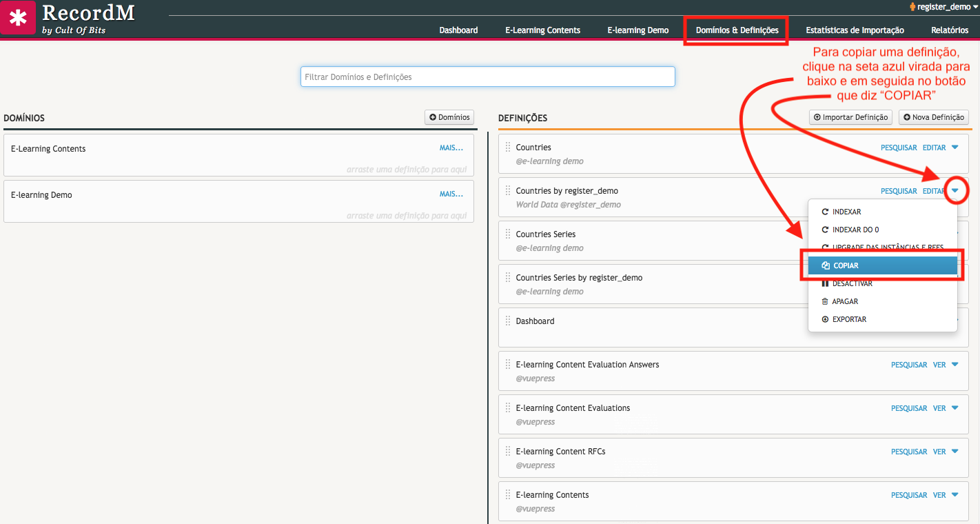The image size is (980, 524).
Task: Click the "Countries Series by register_demo" definition name
Action: (579, 278)
